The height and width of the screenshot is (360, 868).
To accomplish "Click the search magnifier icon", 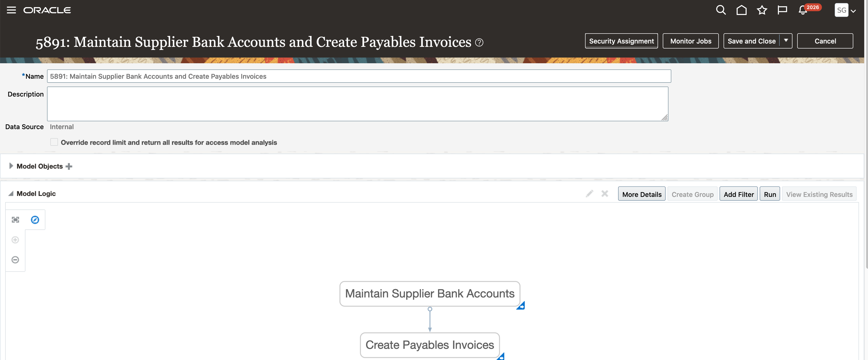I will (x=720, y=10).
